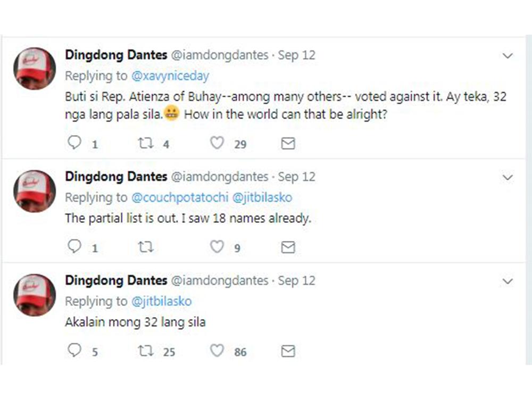532x399 pixels.
Task: Retweet the partial list tweet
Action: click(145, 247)
